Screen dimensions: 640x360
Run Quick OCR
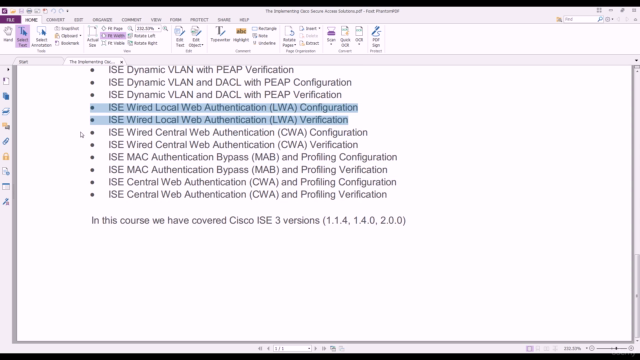(x=345, y=36)
